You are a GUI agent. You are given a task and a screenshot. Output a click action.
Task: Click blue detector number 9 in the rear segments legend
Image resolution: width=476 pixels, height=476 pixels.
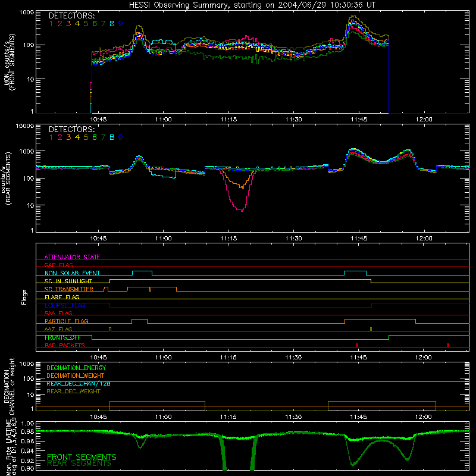coord(121,137)
